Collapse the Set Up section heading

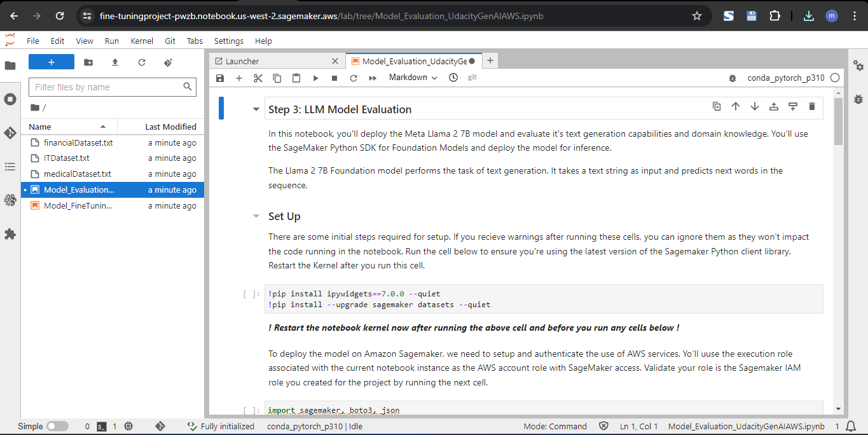[256, 215]
